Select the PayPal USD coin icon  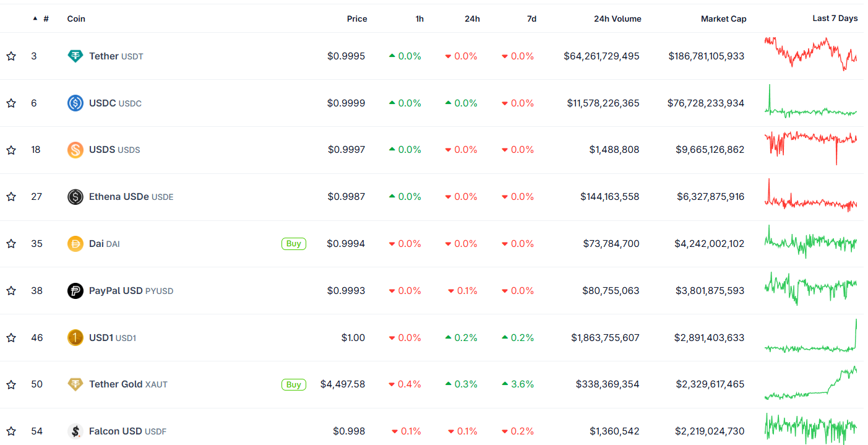(x=75, y=290)
